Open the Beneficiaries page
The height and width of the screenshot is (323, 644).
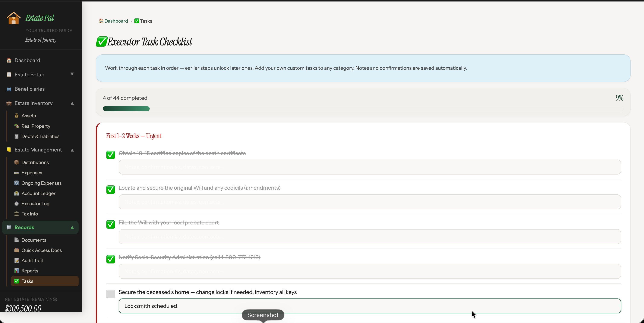point(29,89)
